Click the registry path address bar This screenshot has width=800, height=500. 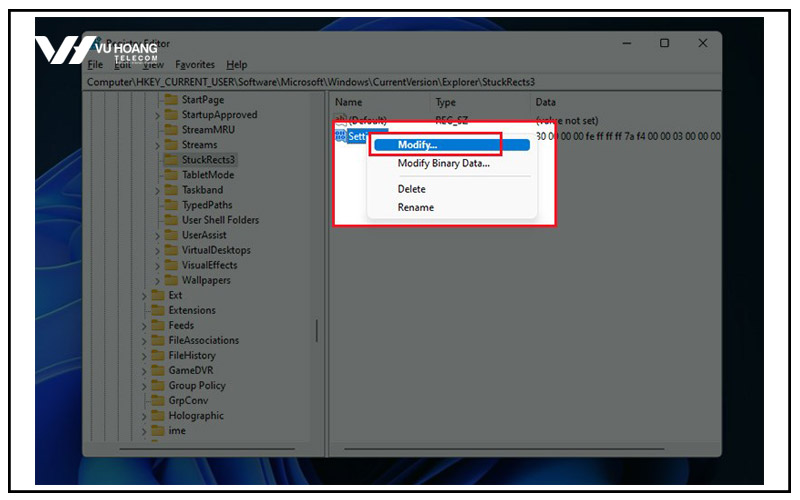click(x=402, y=82)
